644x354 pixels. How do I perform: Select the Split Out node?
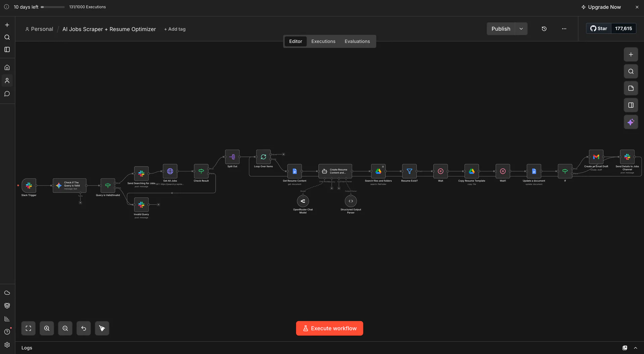232,157
